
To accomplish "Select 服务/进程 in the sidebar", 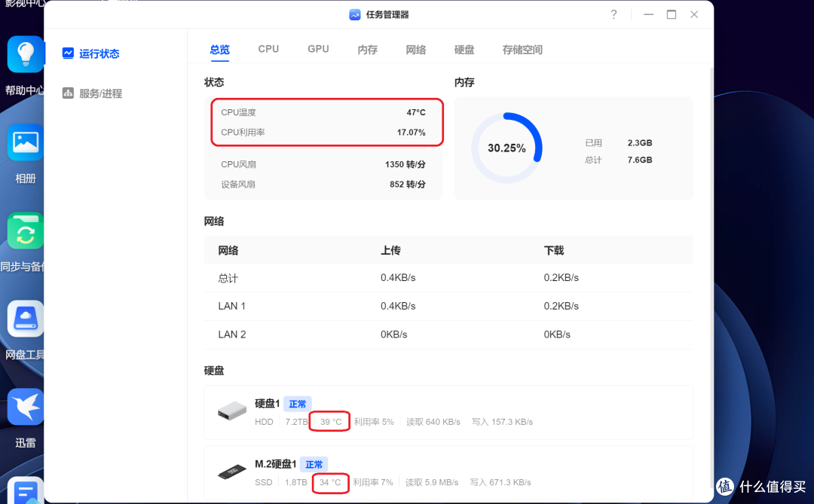I will point(101,93).
